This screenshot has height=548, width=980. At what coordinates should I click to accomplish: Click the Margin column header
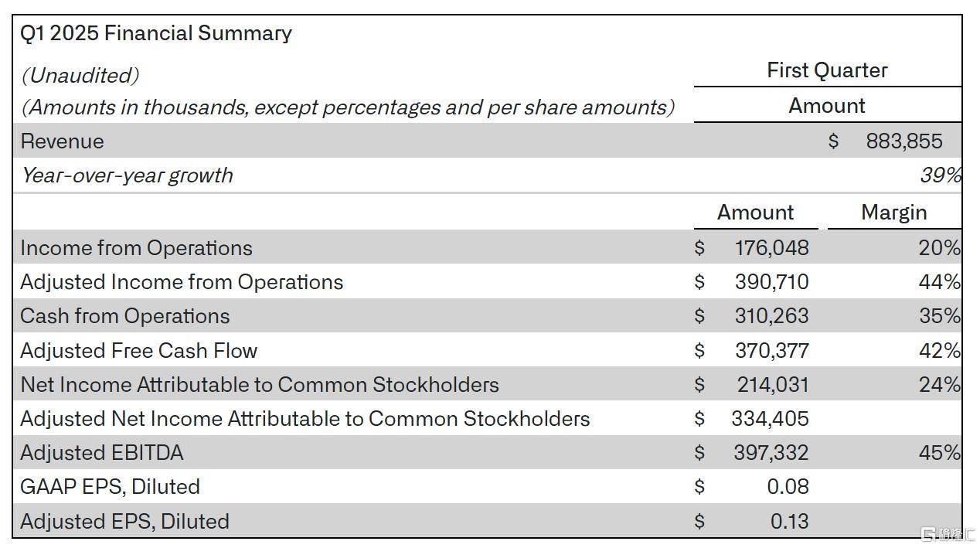(893, 213)
